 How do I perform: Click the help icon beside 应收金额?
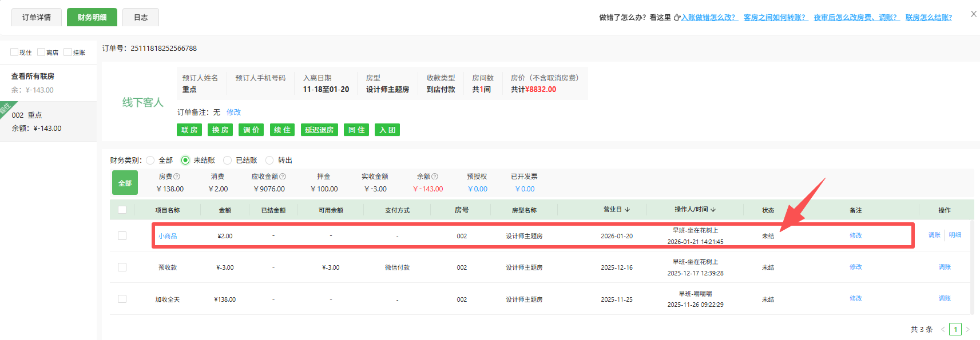point(283,177)
